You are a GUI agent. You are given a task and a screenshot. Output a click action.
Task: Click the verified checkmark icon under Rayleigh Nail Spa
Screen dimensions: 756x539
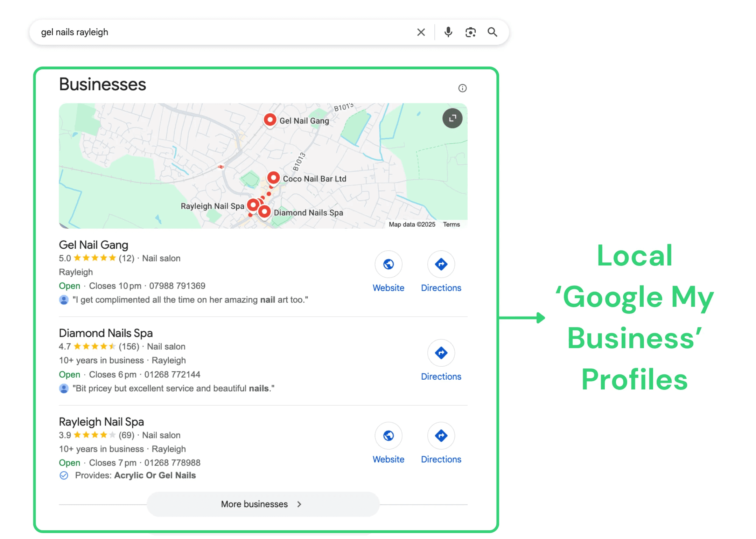point(64,475)
